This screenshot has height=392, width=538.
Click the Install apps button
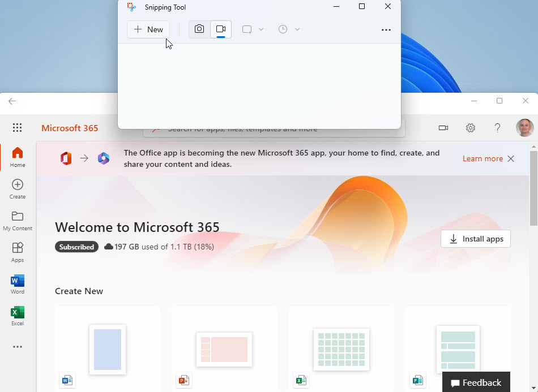click(476, 239)
